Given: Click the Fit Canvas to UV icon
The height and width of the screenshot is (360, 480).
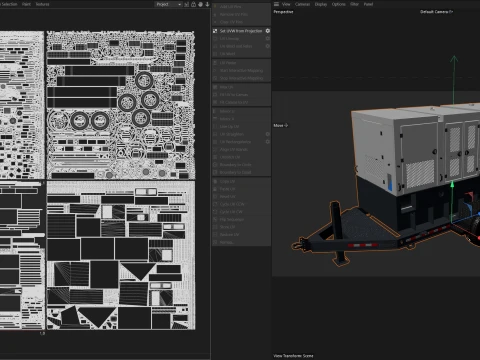Looking at the screenshot, I should (x=215, y=102).
